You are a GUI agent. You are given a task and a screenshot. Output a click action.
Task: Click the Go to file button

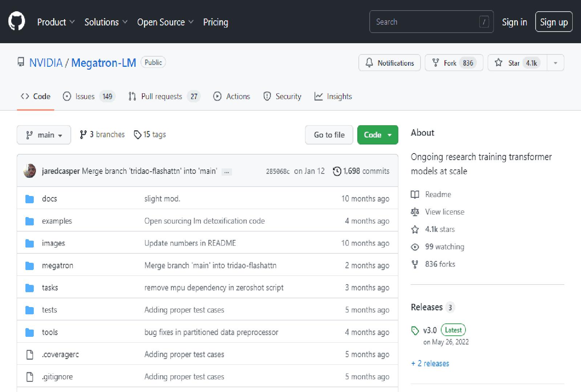[329, 135]
